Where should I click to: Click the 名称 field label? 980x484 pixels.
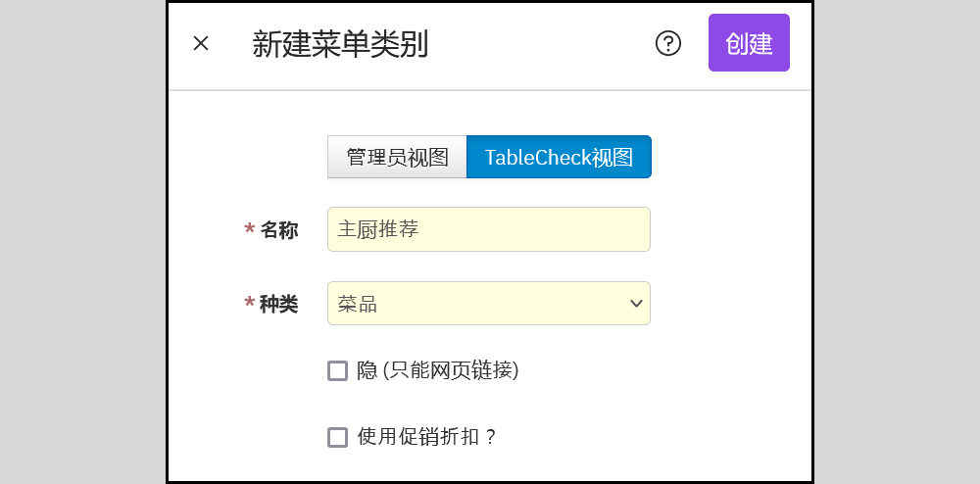point(278,230)
